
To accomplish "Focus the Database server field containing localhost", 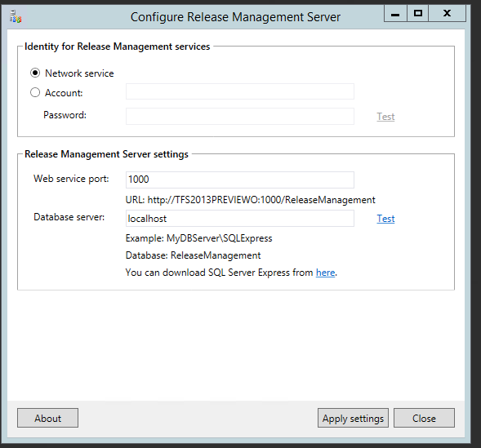I will click(x=240, y=219).
